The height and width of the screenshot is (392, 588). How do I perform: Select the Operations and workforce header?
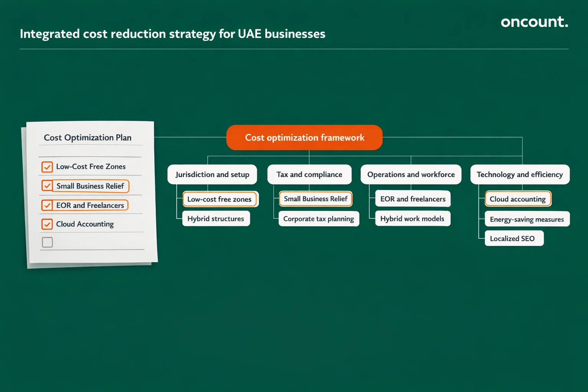click(x=410, y=174)
